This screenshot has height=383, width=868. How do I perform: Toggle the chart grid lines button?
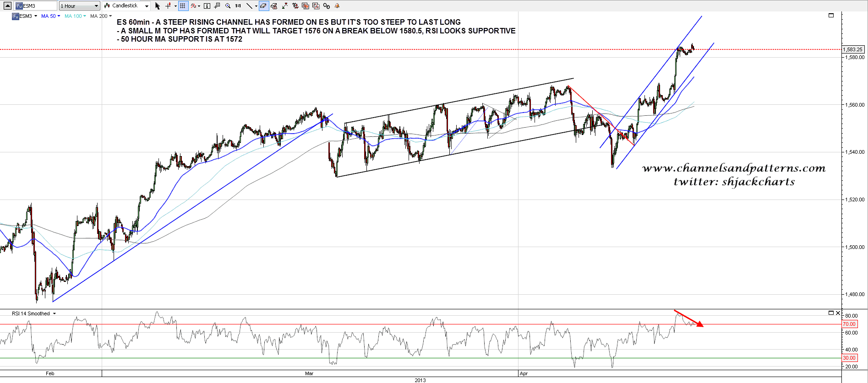[x=183, y=6]
